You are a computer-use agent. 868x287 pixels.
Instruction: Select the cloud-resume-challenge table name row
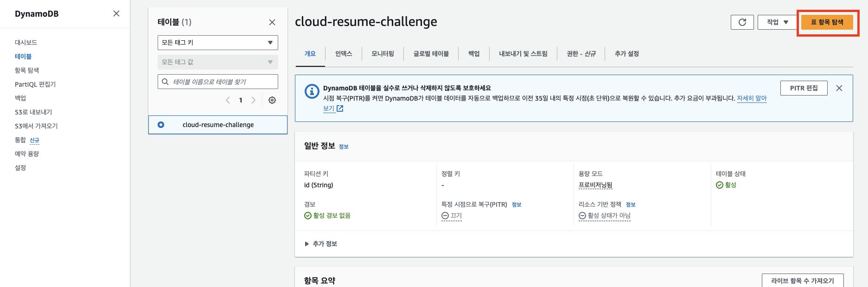pos(218,125)
